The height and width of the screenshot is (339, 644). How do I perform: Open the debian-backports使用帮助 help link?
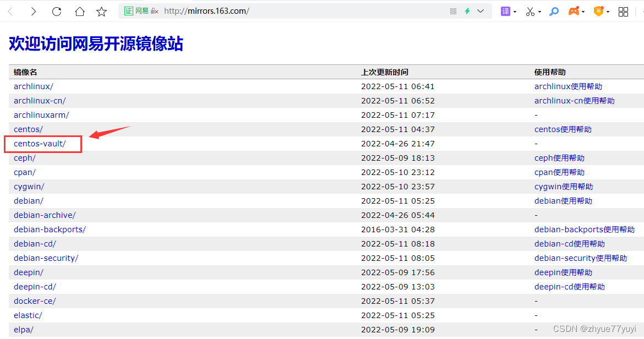click(x=585, y=229)
